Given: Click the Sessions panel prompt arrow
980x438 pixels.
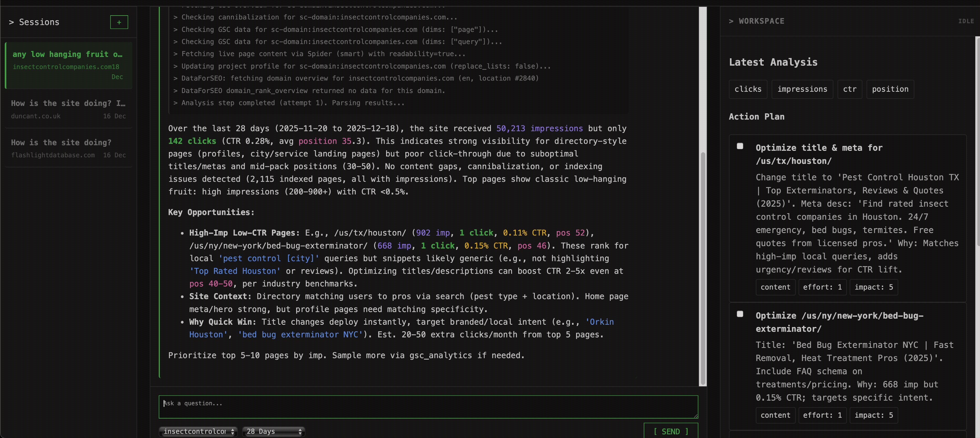Looking at the screenshot, I should tap(12, 22).
